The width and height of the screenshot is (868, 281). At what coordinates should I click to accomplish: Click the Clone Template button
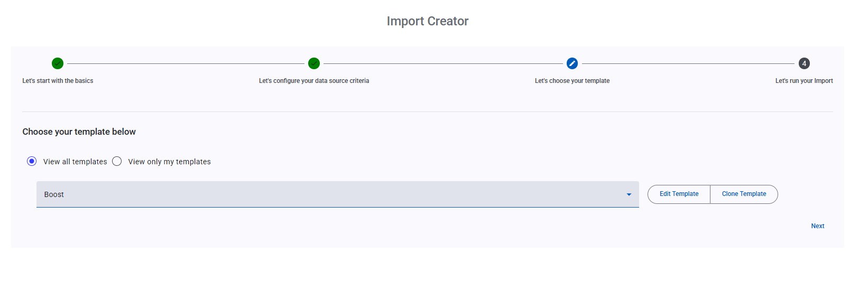pyautogui.click(x=744, y=194)
